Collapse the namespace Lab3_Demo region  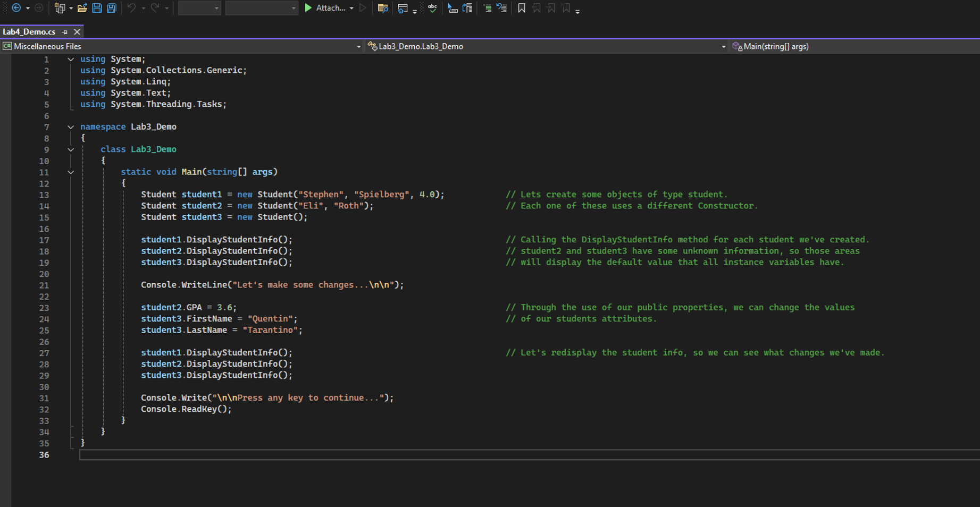point(71,126)
